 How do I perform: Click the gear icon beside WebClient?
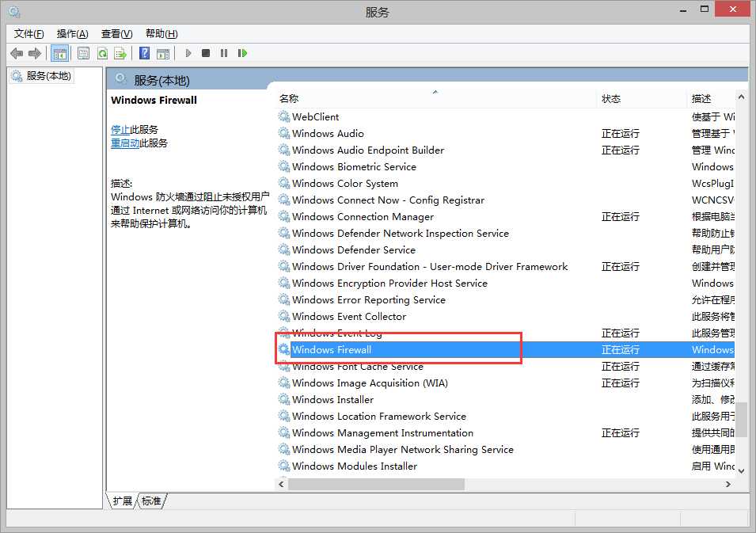(x=284, y=116)
